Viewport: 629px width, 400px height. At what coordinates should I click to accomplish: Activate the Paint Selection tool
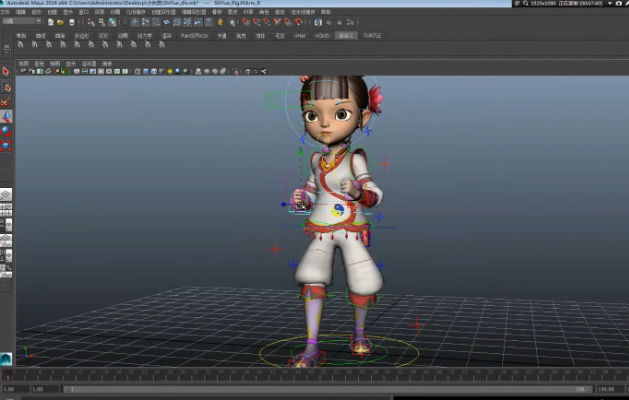(x=6, y=102)
